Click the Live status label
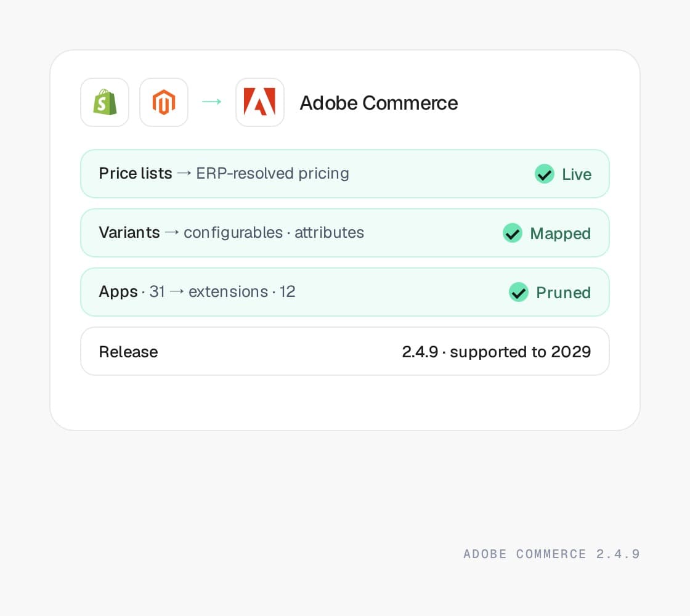 coord(577,174)
